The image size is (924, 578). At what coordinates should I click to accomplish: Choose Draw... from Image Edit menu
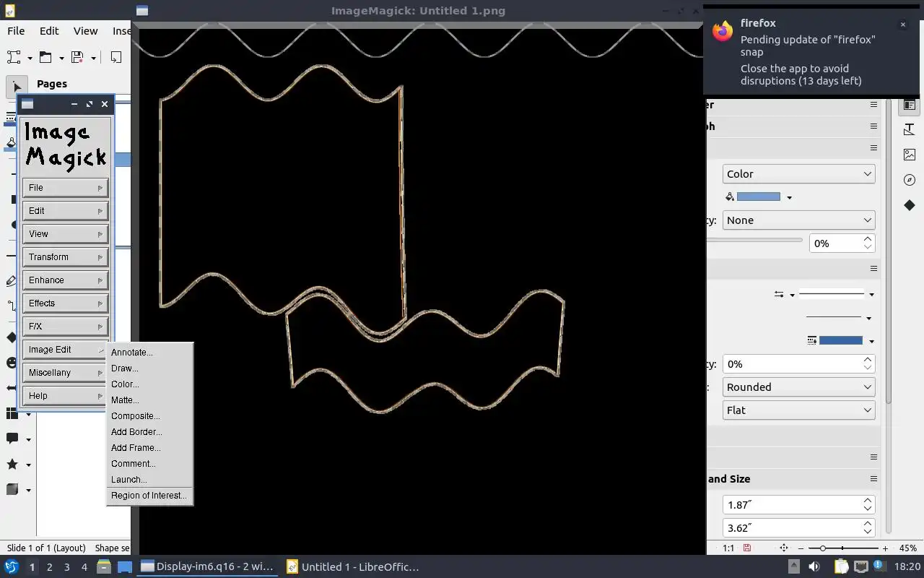coord(149,368)
